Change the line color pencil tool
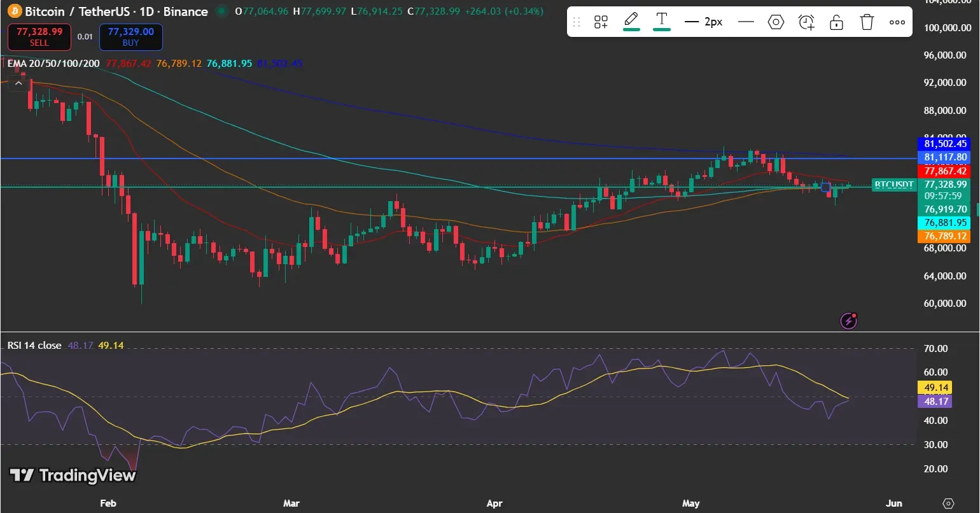Image resolution: width=980 pixels, height=513 pixels. [631, 20]
